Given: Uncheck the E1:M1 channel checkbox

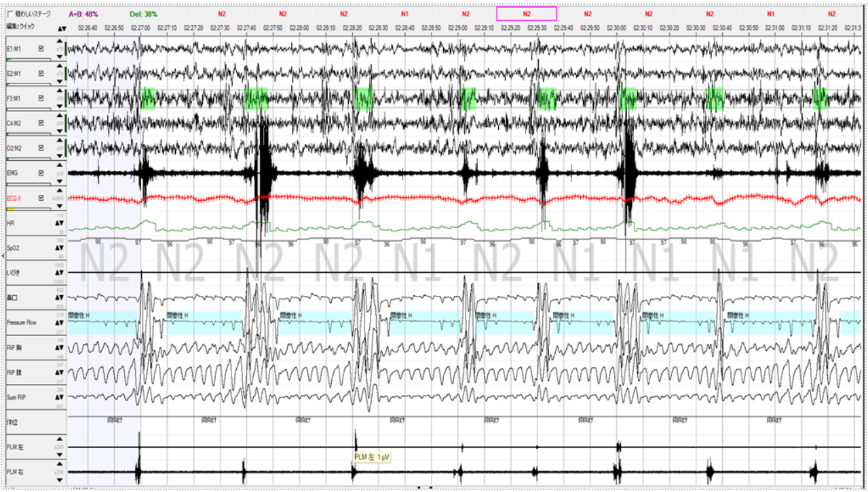Looking at the screenshot, I should [41, 49].
